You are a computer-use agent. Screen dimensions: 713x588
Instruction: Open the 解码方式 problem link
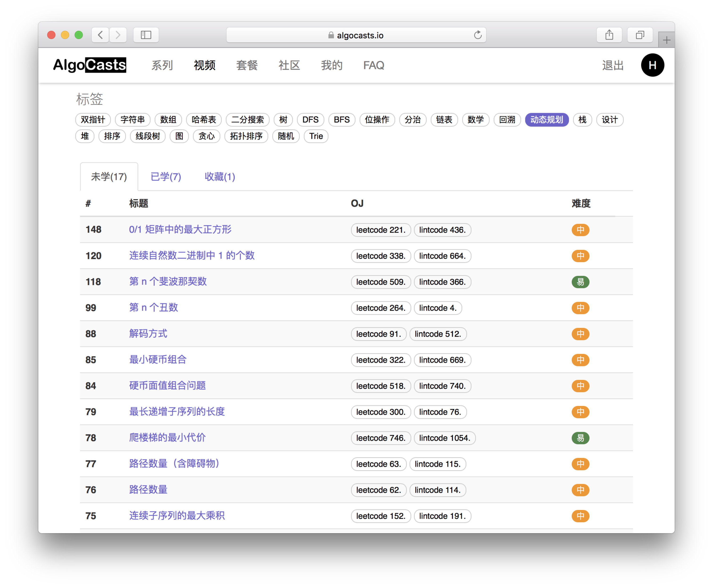click(x=148, y=334)
